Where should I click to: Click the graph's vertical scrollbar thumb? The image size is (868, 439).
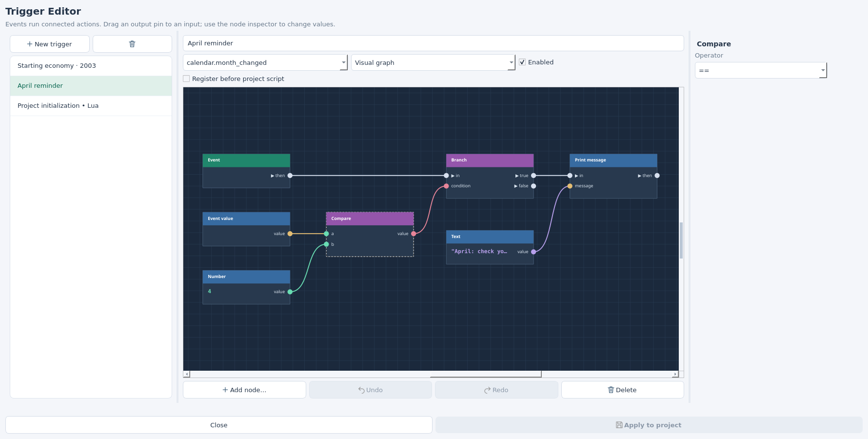pos(681,240)
